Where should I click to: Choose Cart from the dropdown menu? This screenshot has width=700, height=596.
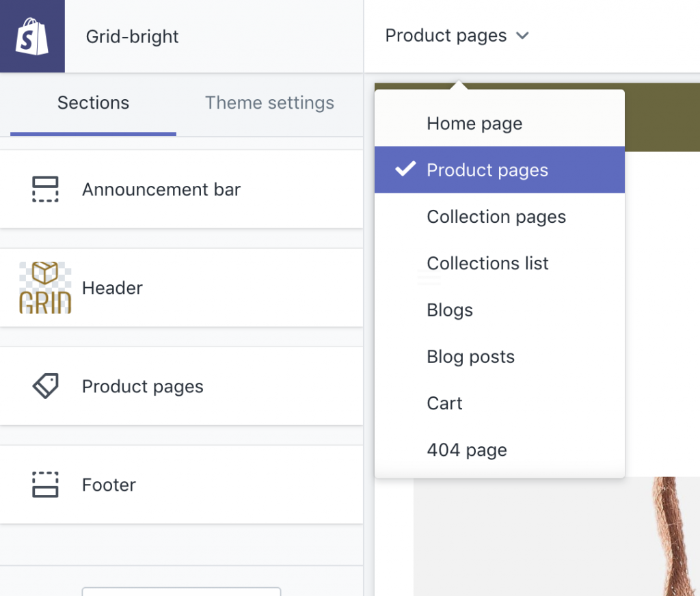(x=500, y=403)
